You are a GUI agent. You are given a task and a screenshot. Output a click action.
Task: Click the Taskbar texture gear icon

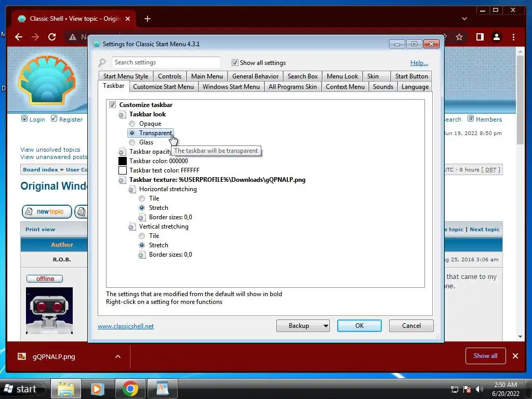tap(122, 180)
